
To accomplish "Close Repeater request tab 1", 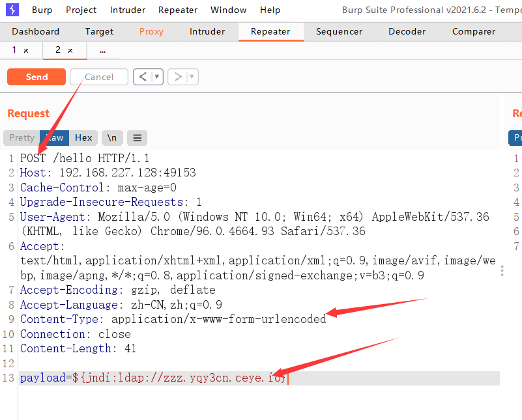I will point(26,51).
